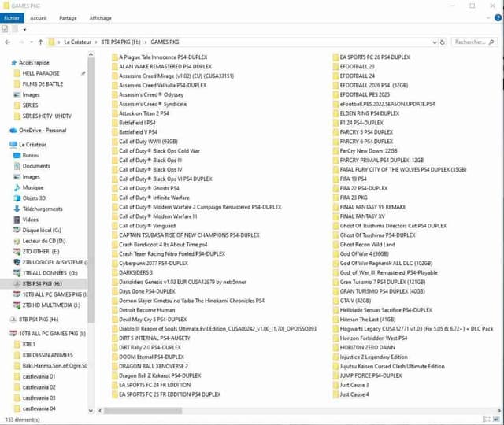Select OneDrive - Personal in sidebar

click(43, 131)
